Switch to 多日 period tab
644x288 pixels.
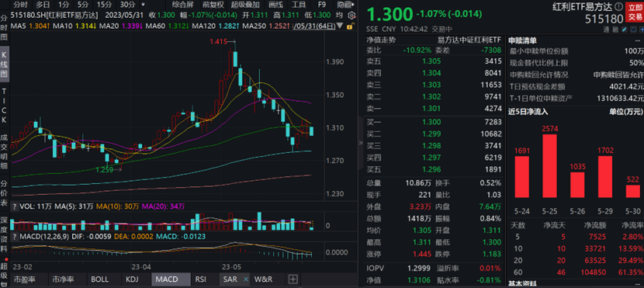[x=43, y=5]
